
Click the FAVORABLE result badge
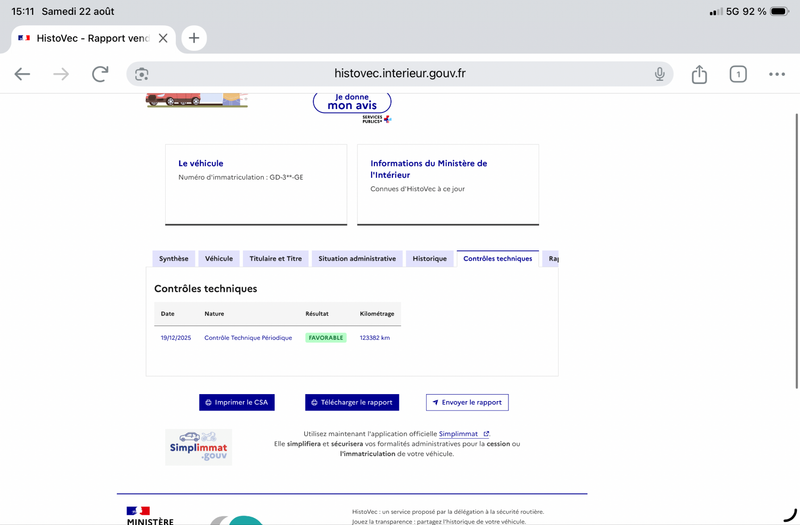coord(326,338)
